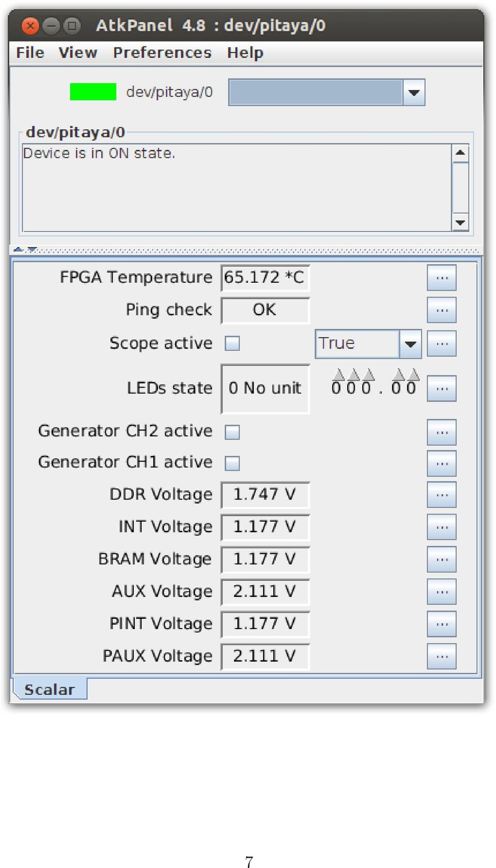Open the FPGA Temperature ellipsis button

[442, 278]
